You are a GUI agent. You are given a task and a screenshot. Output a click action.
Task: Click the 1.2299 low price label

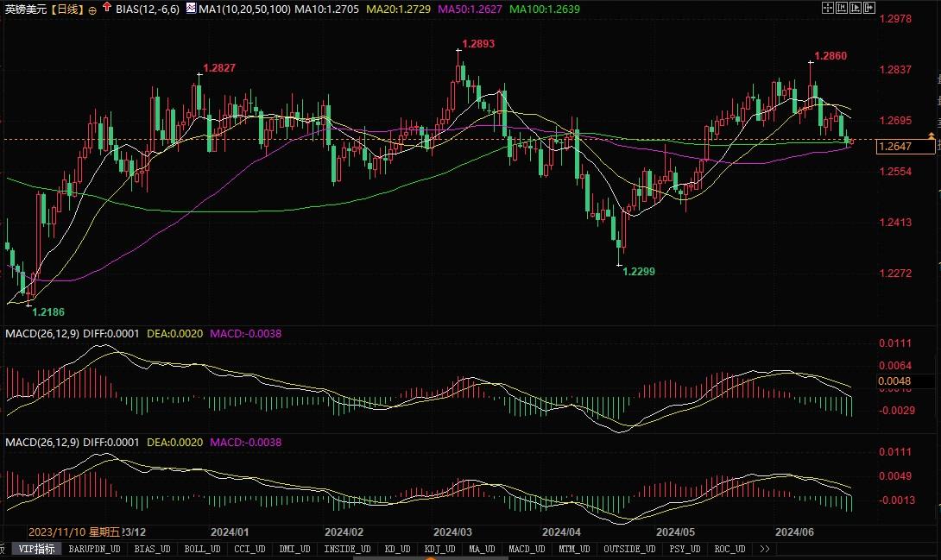click(639, 272)
